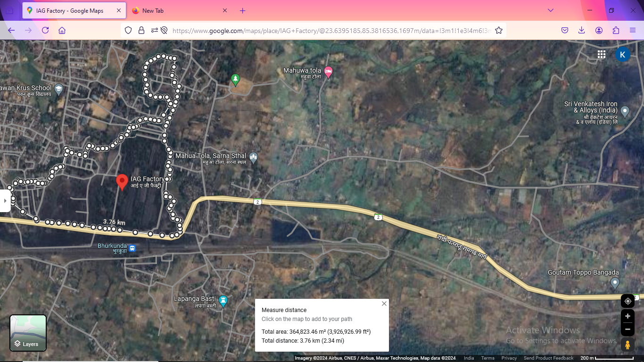Screen dimensions: 644x362
Task: Open the Privacy link
Action: pyautogui.click(x=509, y=358)
